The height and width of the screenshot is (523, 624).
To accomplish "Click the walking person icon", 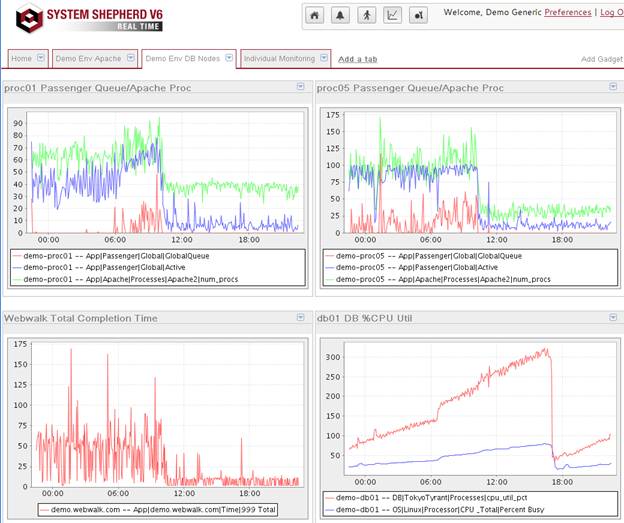I will point(367,16).
